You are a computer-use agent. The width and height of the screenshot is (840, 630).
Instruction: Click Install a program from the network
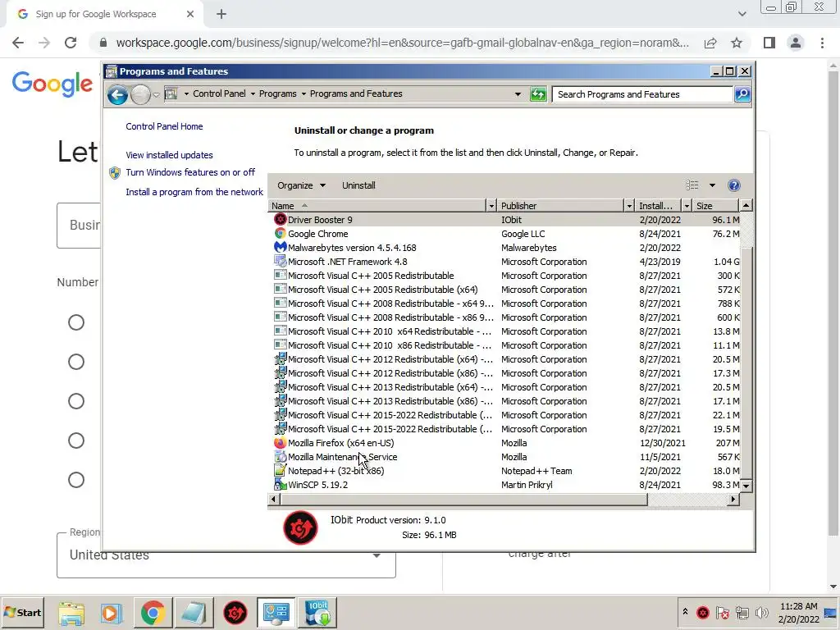194,192
